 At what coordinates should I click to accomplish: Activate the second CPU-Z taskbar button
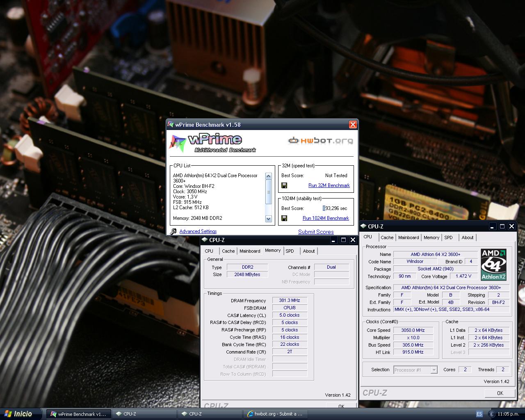209,414
